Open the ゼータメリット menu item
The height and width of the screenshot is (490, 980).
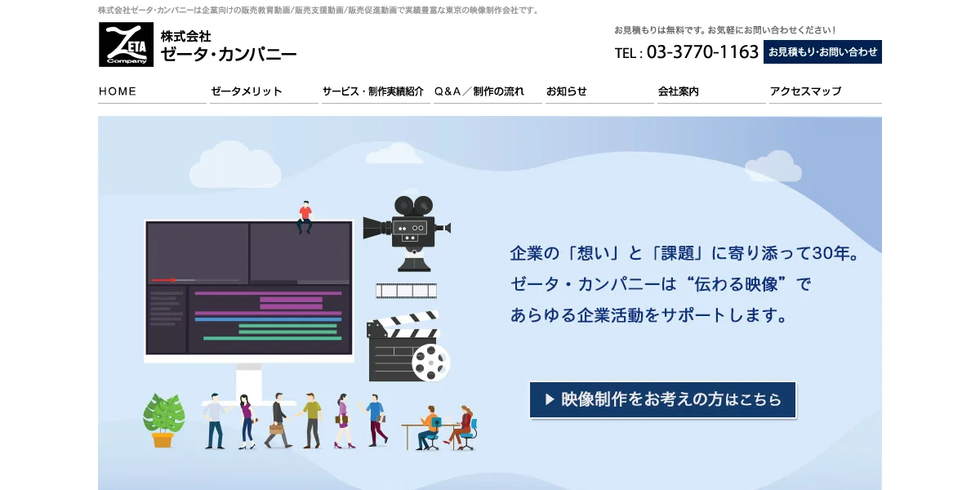tap(264, 91)
